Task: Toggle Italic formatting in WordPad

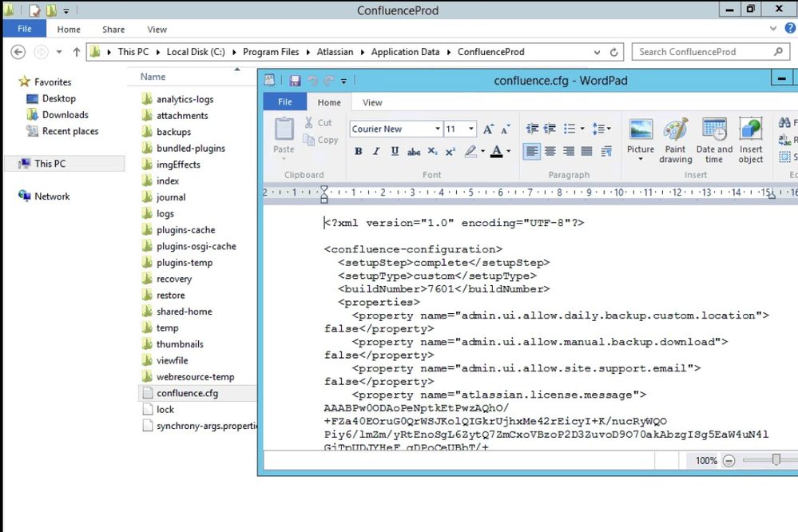Action: pyautogui.click(x=376, y=151)
